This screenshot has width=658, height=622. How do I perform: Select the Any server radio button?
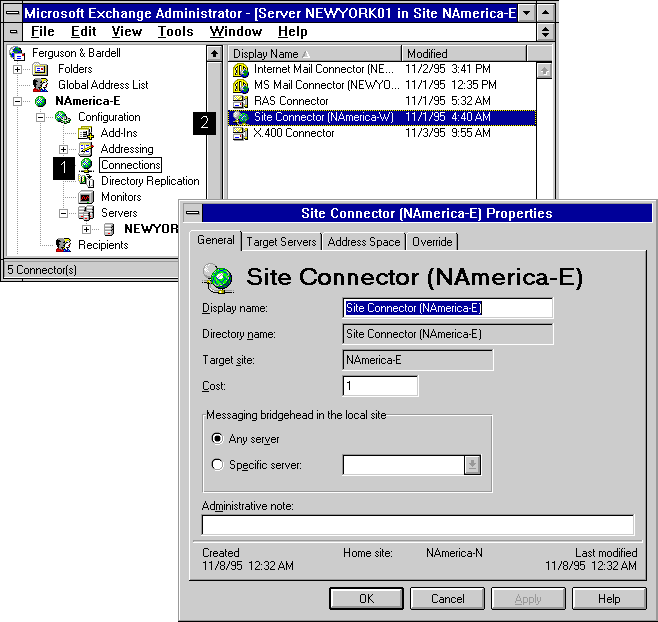[217, 439]
